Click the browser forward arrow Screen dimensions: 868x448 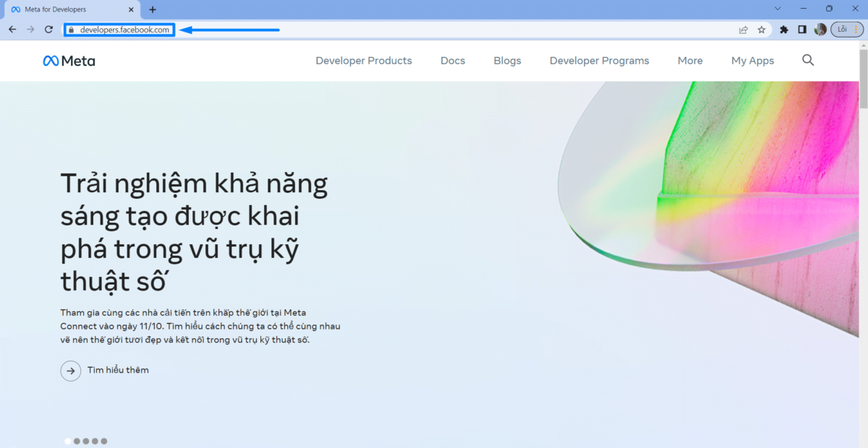30,30
